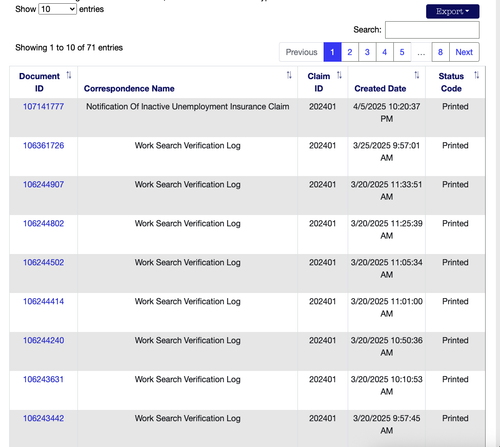Select created date 3/20/2025 11:05:34 AM
Image resolution: width=500 pixels, height=447 pixels.
pos(387,269)
